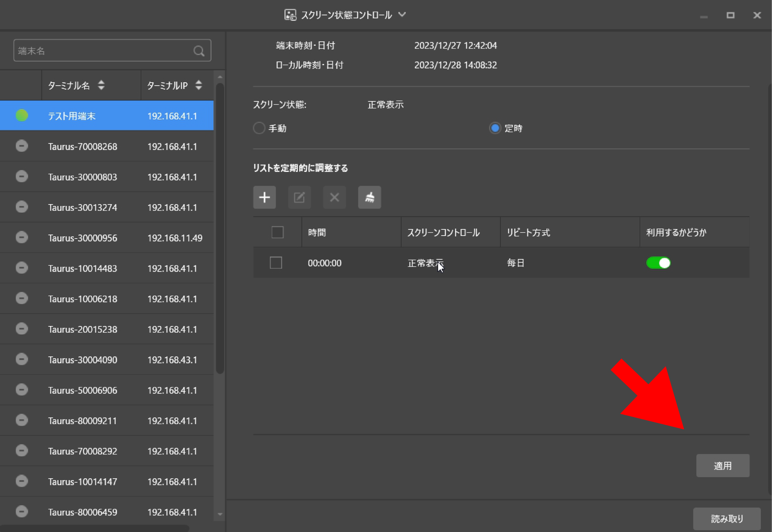Click the edit schedule pencil icon
The width and height of the screenshot is (772, 532).
[299, 197]
